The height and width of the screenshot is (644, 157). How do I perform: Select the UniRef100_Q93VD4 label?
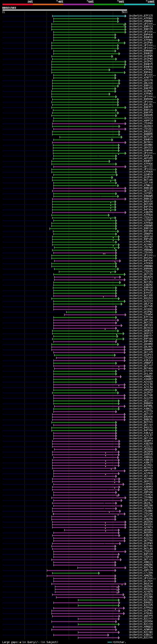coord(141,621)
